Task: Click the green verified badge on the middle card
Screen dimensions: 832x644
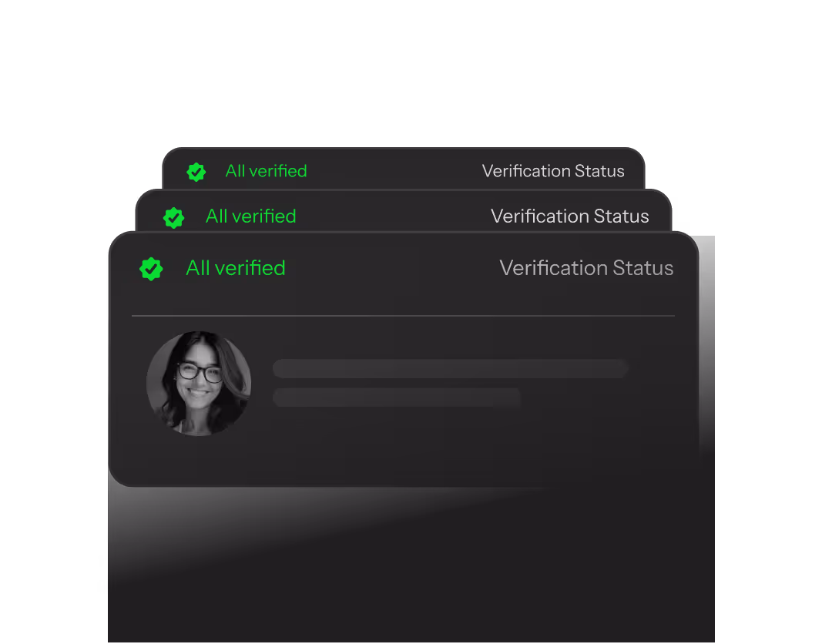Action: (x=173, y=217)
